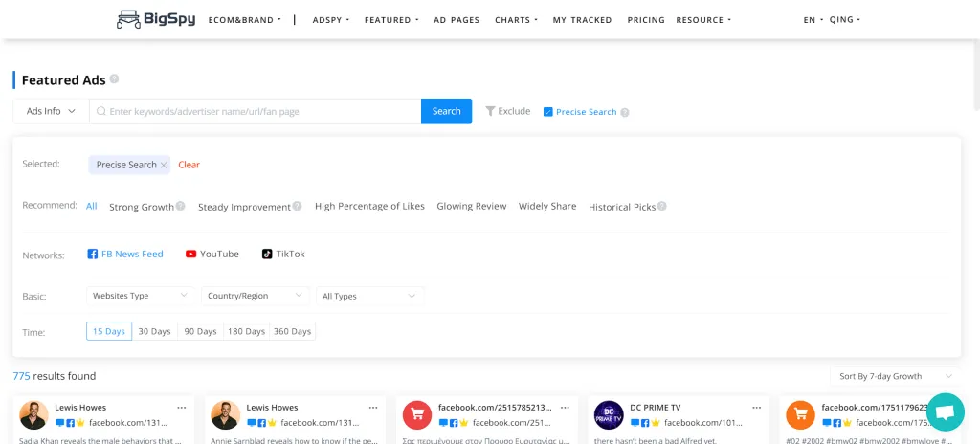
Task: Expand the Websites Type dropdown
Action: (141, 296)
